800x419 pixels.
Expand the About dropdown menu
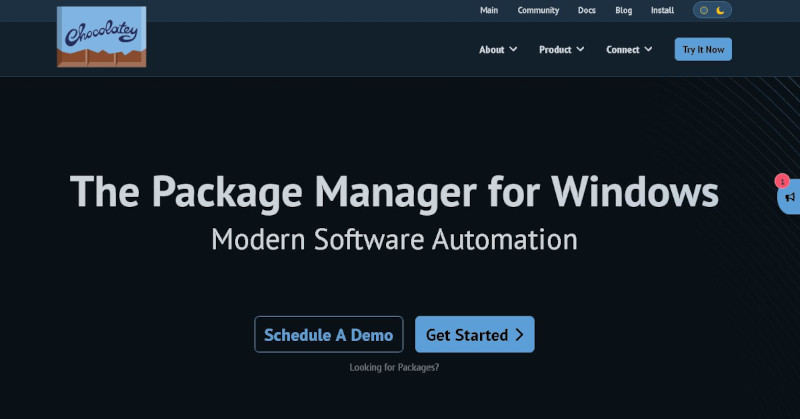pos(498,50)
